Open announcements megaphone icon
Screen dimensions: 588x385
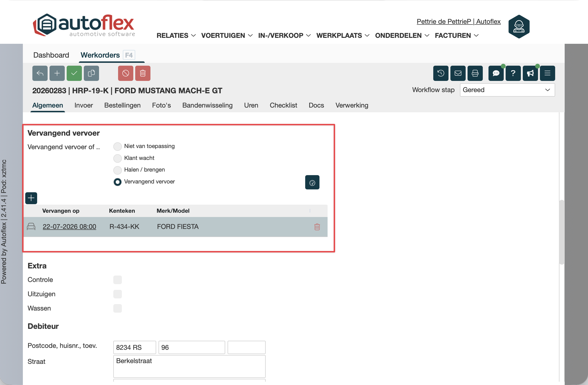(530, 73)
